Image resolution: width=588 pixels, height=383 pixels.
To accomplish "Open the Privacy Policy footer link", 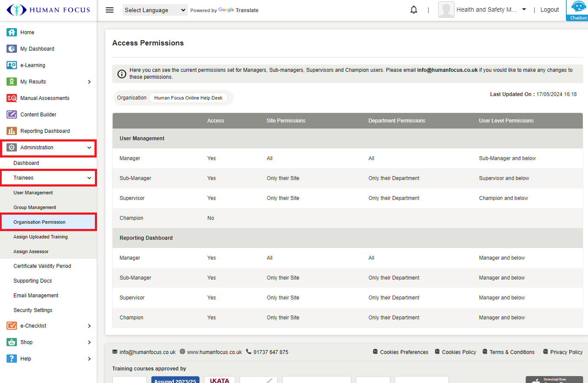I will 566,352.
